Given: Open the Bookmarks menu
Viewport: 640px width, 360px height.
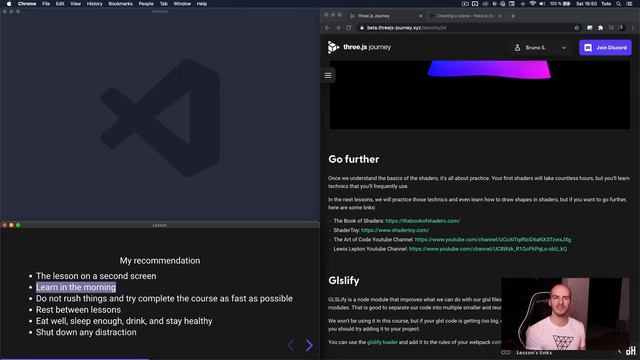Looking at the screenshot, I should tap(120, 4).
